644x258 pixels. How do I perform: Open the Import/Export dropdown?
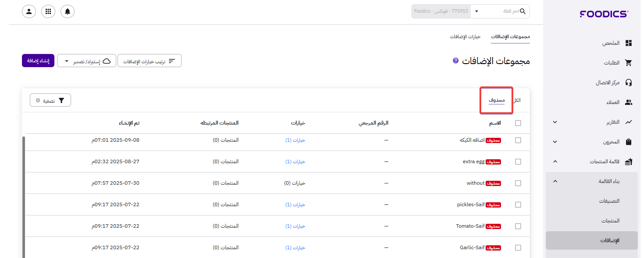pos(86,61)
